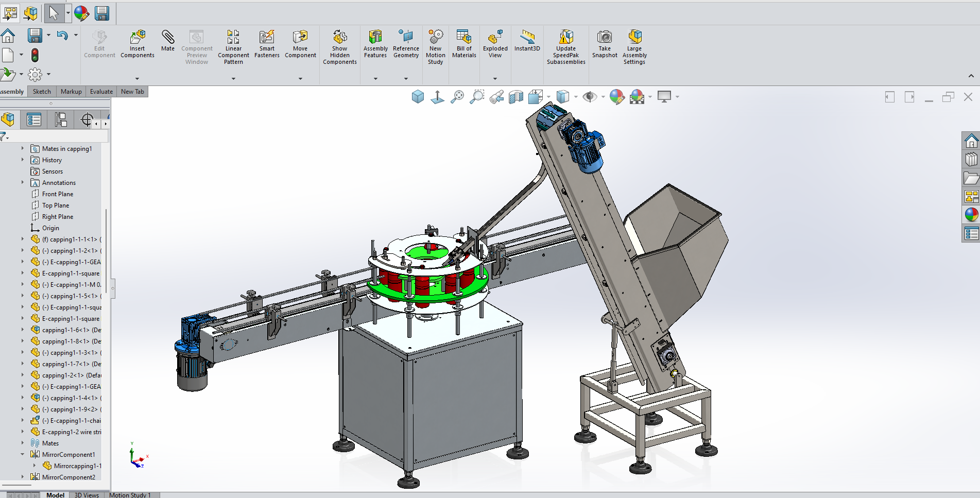
Task: Expand Mates in capping1 node
Action: tap(23, 148)
